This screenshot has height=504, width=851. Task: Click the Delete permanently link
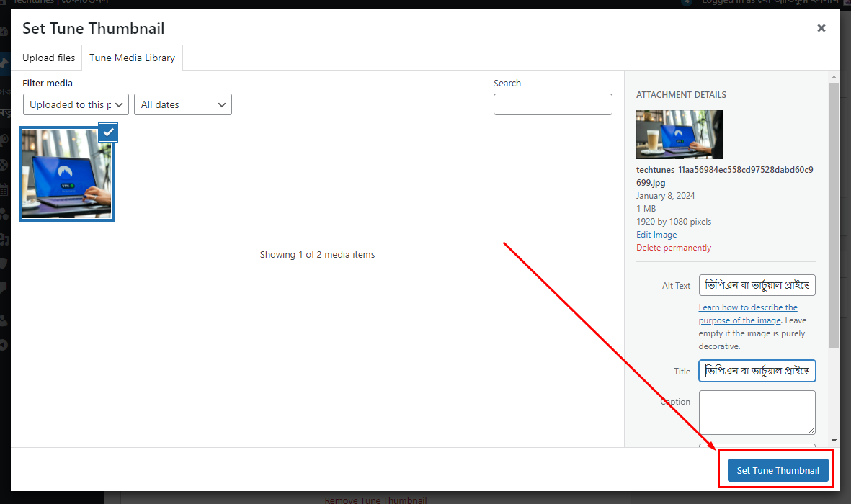click(x=674, y=248)
